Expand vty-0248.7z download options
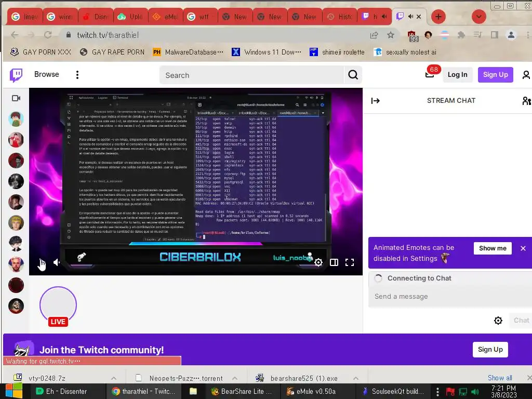The height and width of the screenshot is (399, 532). pos(114,378)
